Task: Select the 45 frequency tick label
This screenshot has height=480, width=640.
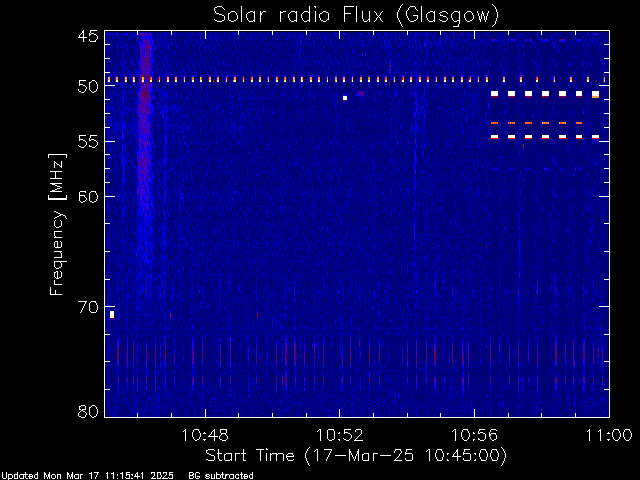Action: [88, 36]
